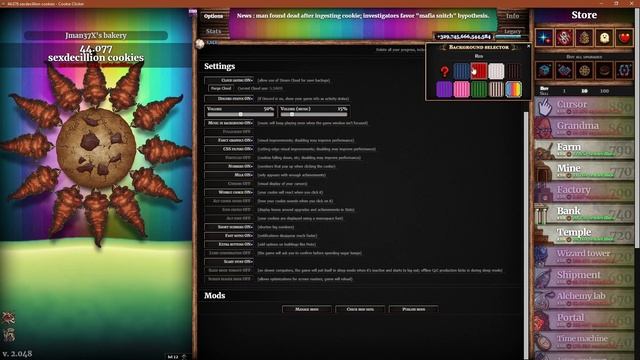Choose the green background swatch
Screen dimensions: 640x360
479,89
